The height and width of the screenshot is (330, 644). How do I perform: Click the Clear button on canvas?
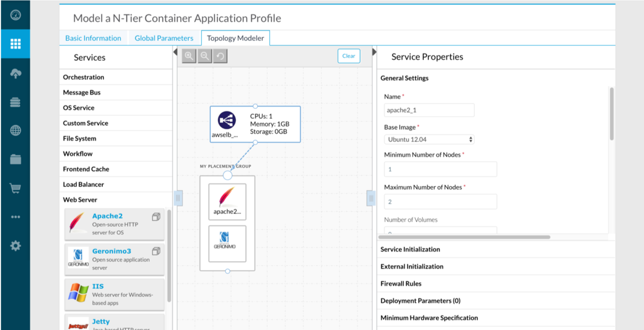349,56
